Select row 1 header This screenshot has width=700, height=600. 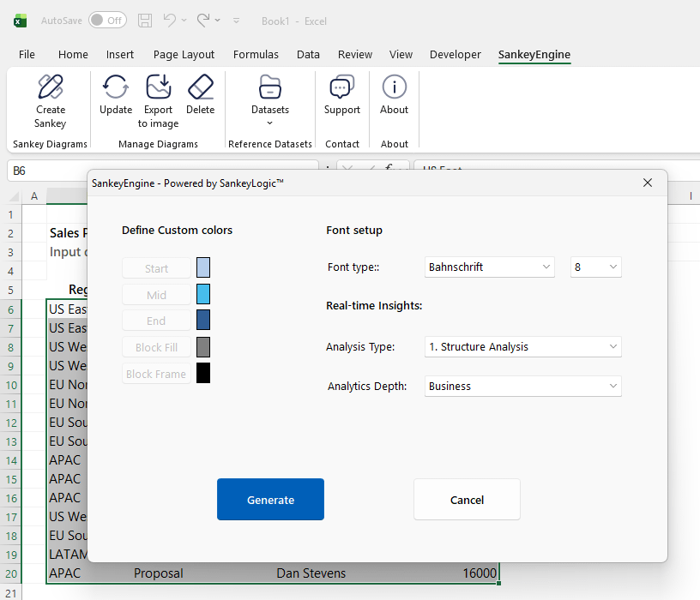tap(11, 214)
